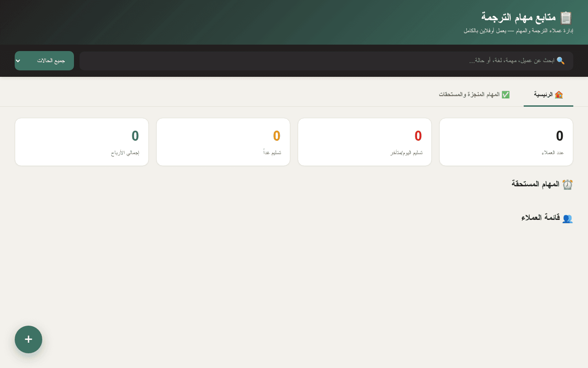Focus the search field for clients and tasks
The width and height of the screenshot is (588, 368).
point(326,61)
